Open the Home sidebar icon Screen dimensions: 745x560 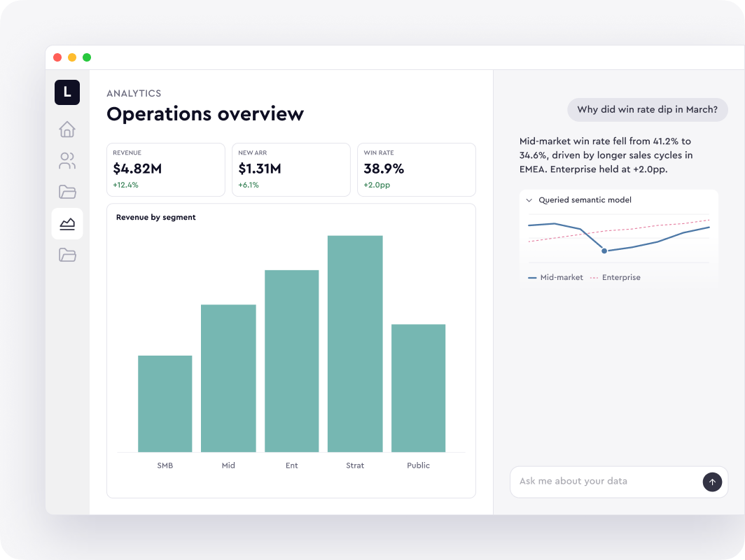coord(67,129)
